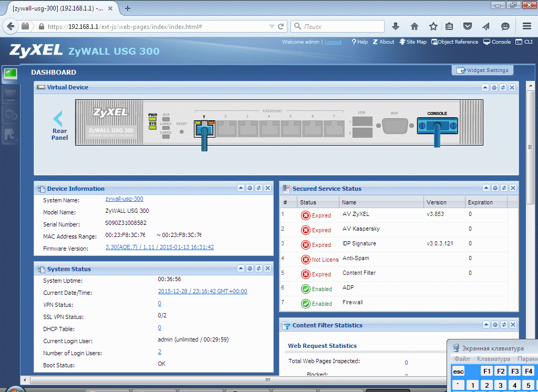The width and height of the screenshot is (538, 392).
Task: Collapse the Content Filter Statistics widget
Action: (486, 324)
